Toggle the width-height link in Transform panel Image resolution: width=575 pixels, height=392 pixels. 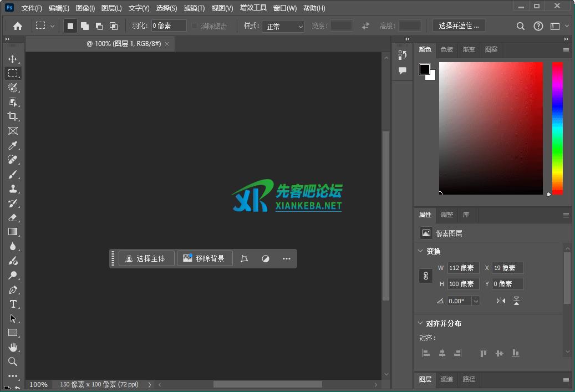tap(425, 276)
